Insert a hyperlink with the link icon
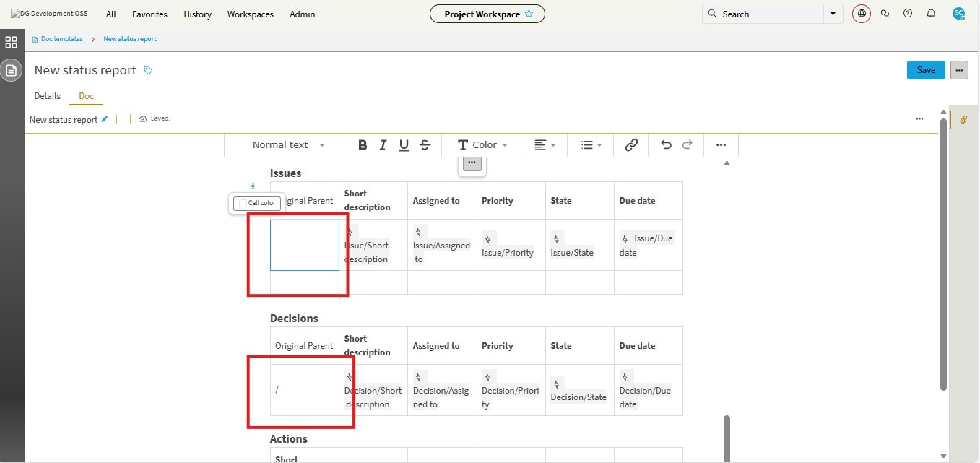 click(x=631, y=145)
